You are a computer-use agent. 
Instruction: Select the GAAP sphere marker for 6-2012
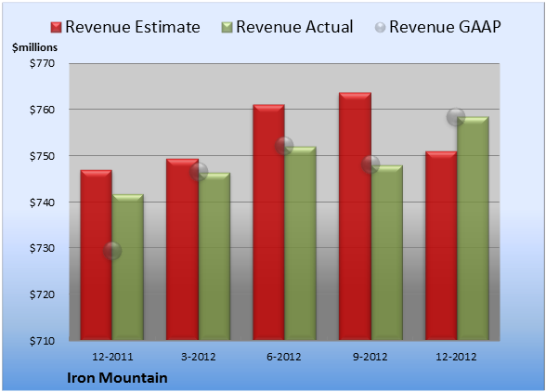click(284, 145)
